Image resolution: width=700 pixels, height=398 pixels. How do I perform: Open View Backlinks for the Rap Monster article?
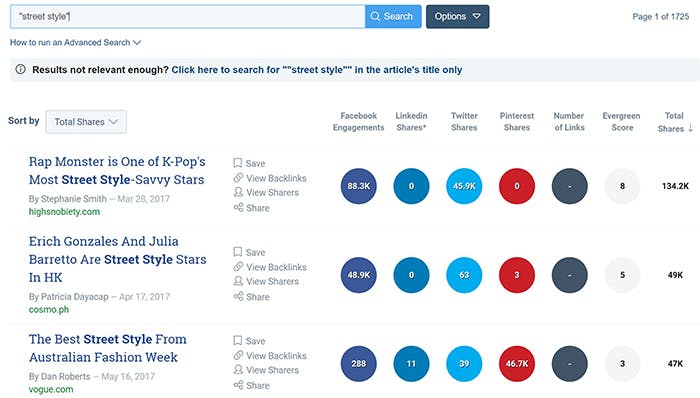tap(270, 178)
